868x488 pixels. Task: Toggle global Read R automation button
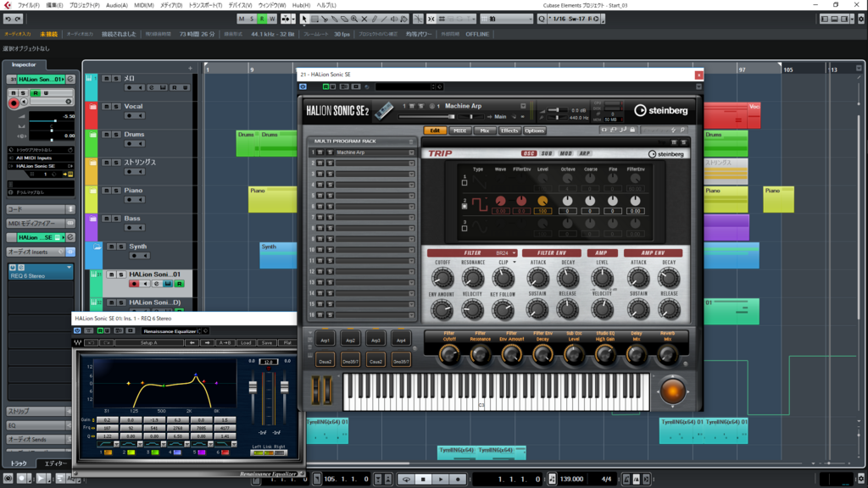pos(262,19)
